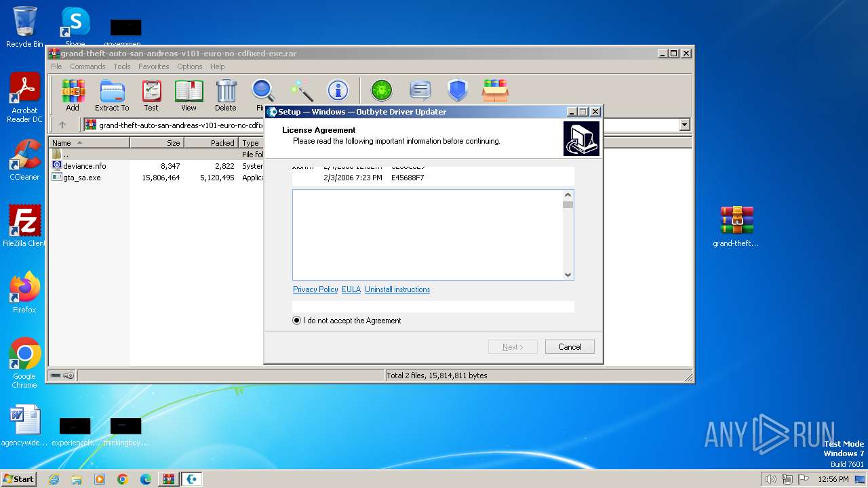Click the WinRAR status bar drive icon
The image size is (868, 488).
56,375
